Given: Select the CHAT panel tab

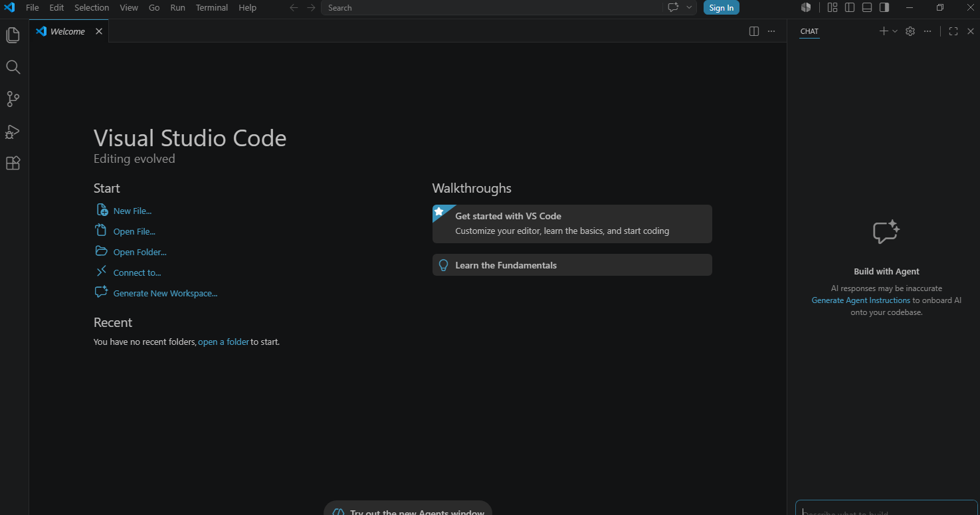Looking at the screenshot, I should [809, 31].
